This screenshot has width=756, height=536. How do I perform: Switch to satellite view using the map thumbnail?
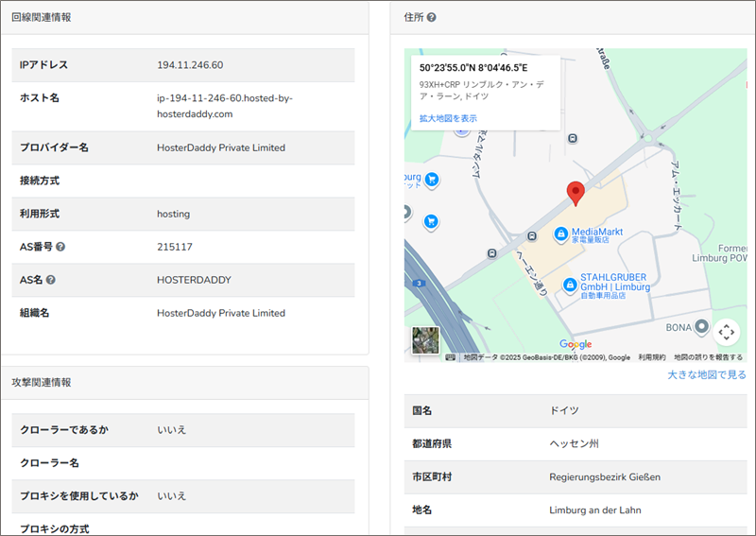425,339
